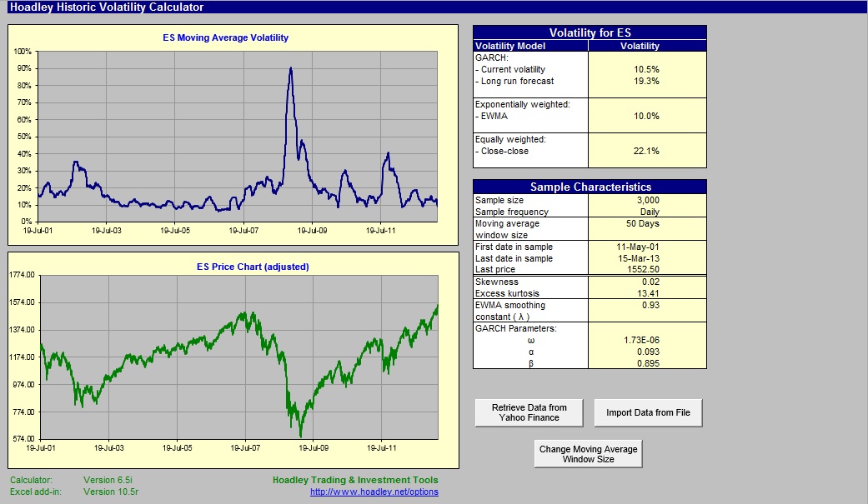
Task: Click the Sample frequency value Daily
Action: 650,212
